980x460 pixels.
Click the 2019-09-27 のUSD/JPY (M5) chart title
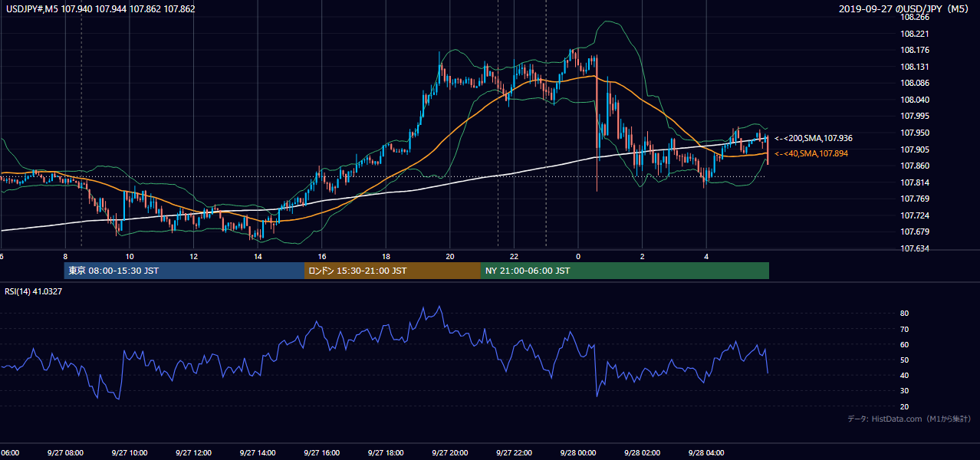pos(906,9)
